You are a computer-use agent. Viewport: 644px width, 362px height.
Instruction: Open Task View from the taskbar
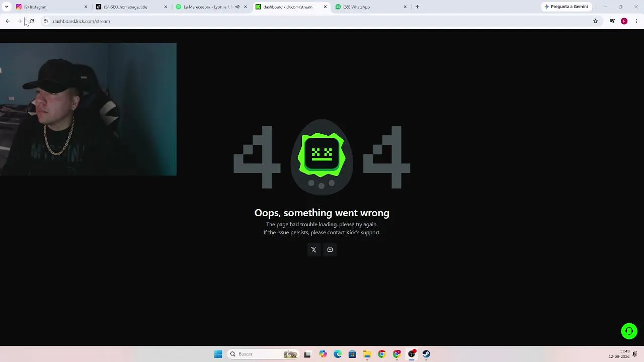[307, 354]
